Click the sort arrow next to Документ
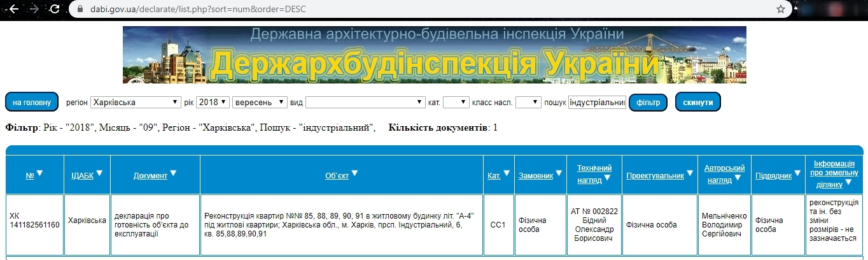 173,173
